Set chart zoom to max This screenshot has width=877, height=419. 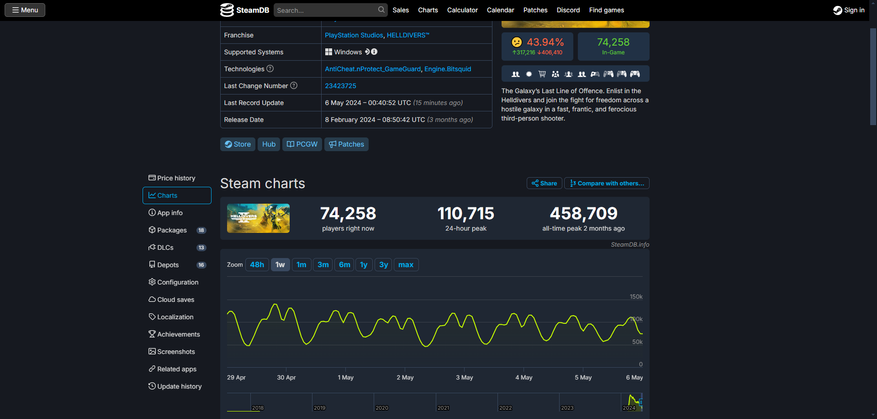coord(406,265)
